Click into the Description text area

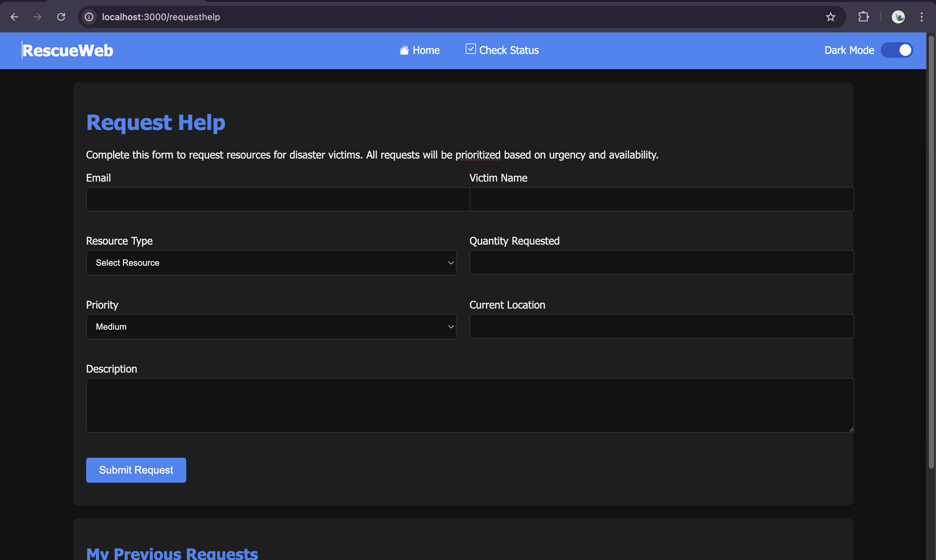(x=470, y=405)
